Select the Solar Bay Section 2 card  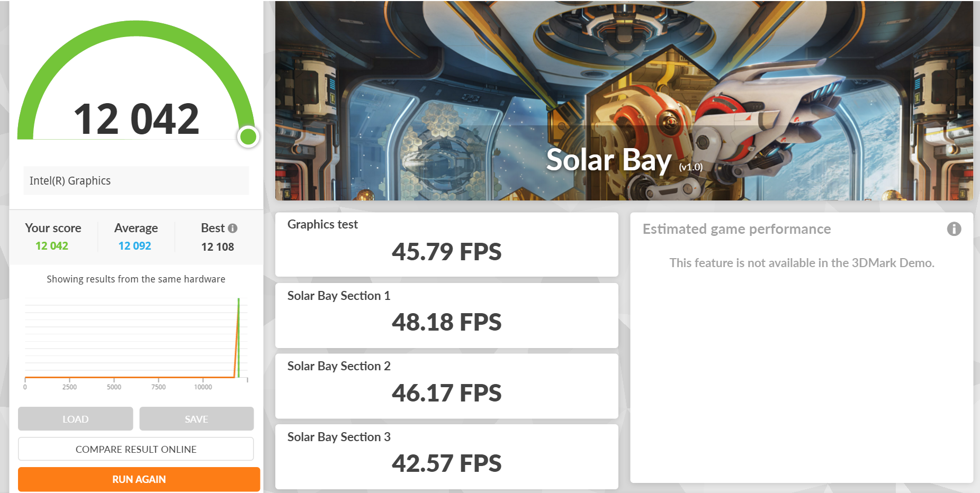(446, 386)
